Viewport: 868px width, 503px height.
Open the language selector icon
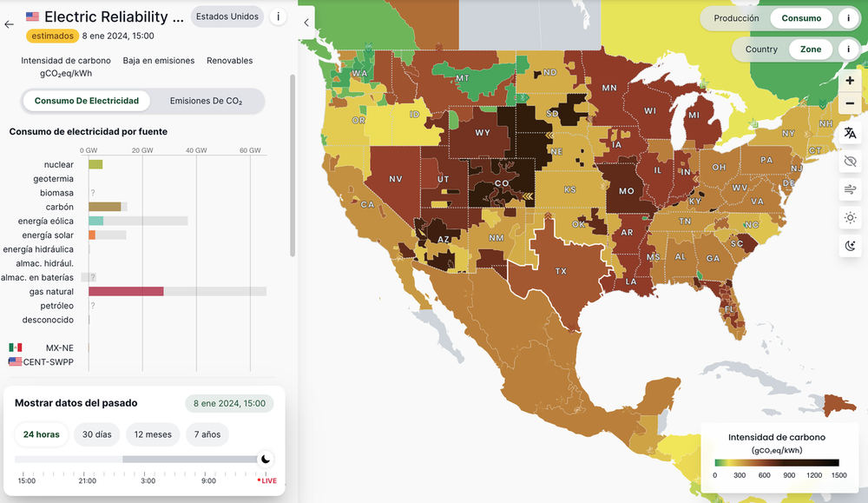click(x=849, y=133)
